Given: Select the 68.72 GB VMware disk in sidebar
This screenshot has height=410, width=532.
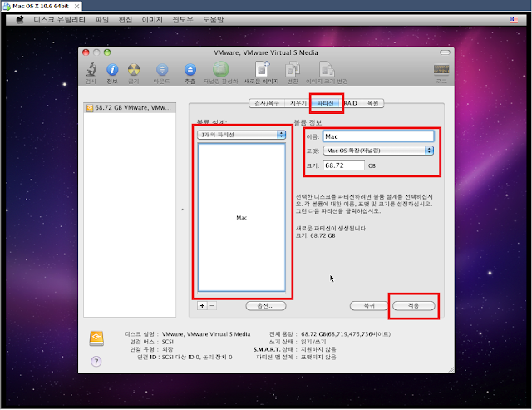Looking at the screenshot, I should tap(130, 108).
